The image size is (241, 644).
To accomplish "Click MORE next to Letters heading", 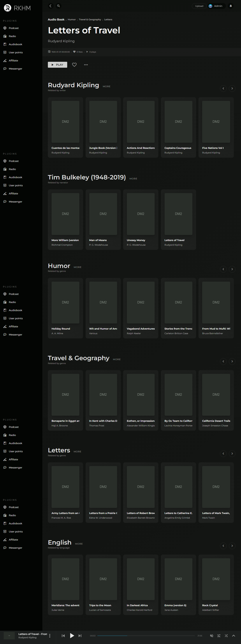I will click(77, 452).
